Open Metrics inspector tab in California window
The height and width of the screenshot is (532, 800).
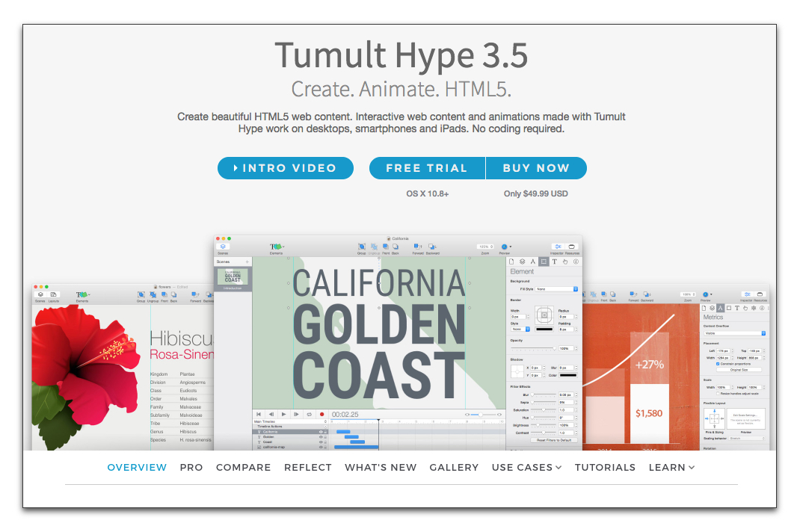(532, 262)
